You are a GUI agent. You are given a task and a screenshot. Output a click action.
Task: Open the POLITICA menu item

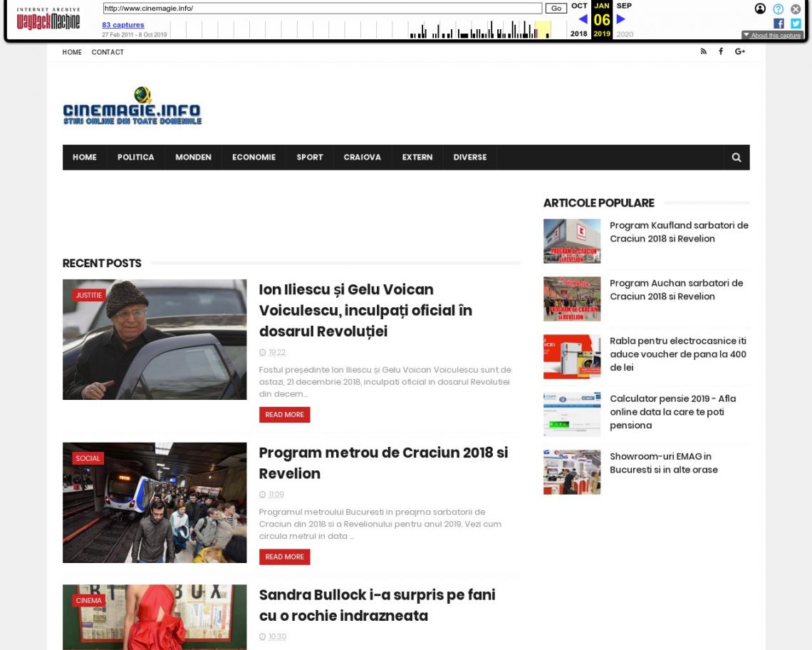tap(135, 158)
